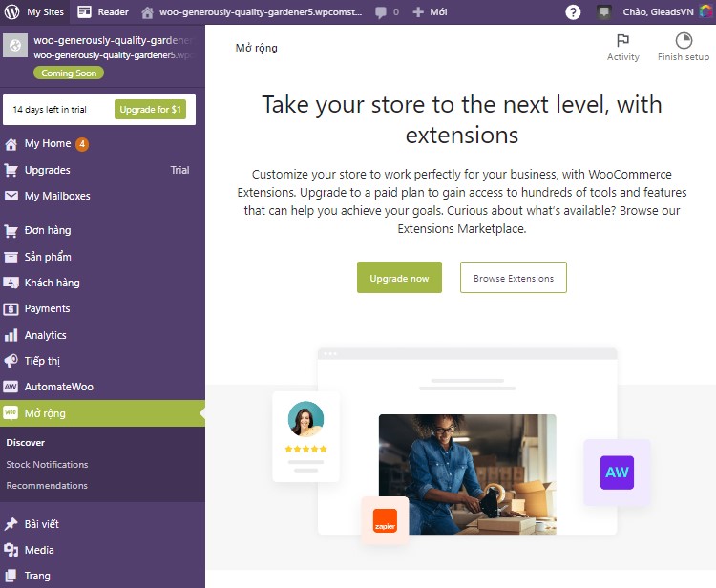716x588 pixels.
Task: Open the Reader from the top bar
Action: pyautogui.click(x=103, y=12)
